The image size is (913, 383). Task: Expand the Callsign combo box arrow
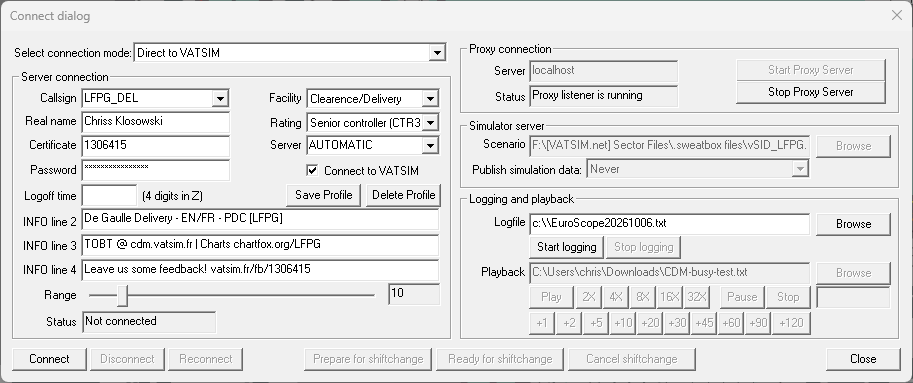[220, 98]
